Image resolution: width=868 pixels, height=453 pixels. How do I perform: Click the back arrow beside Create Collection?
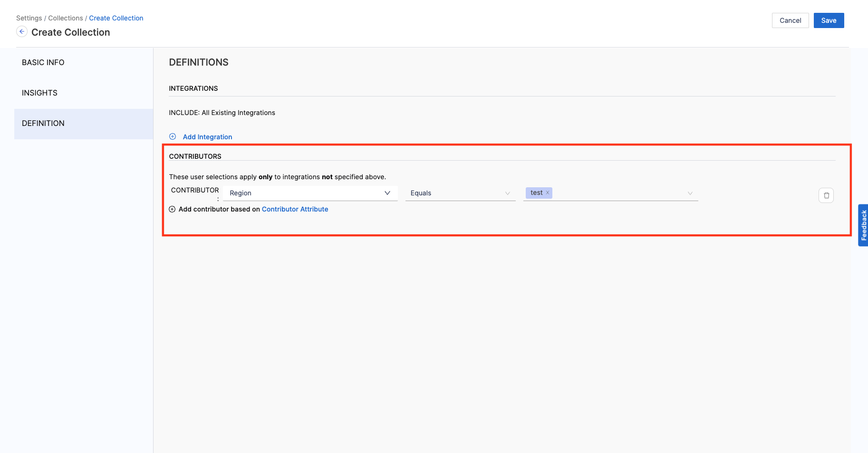pyautogui.click(x=22, y=32)
